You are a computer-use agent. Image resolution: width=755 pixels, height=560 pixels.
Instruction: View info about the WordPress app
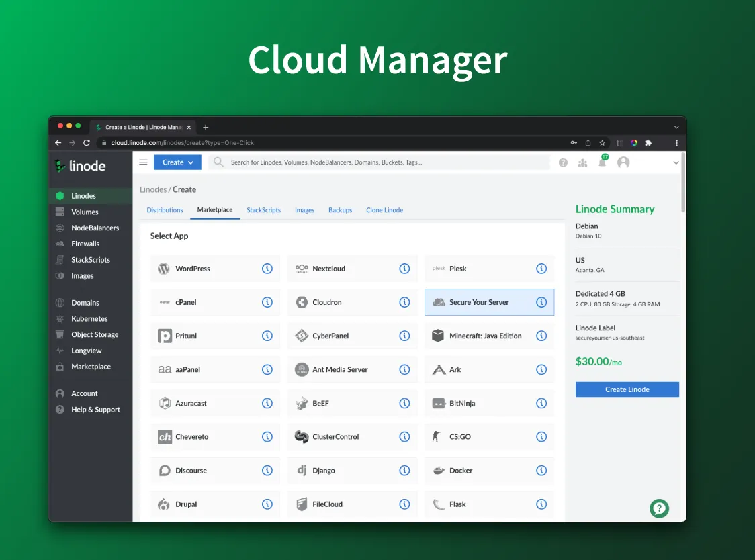(x=268, y=268)
